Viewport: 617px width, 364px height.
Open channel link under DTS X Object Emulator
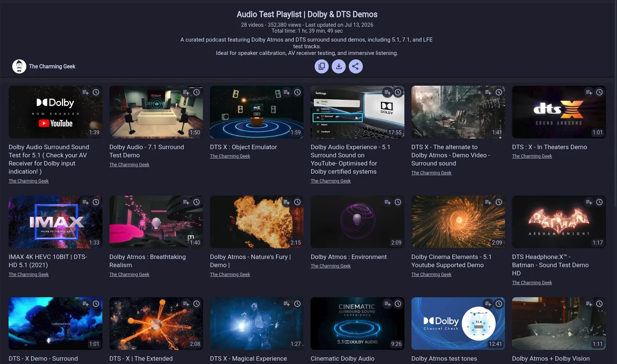[230, 156]
